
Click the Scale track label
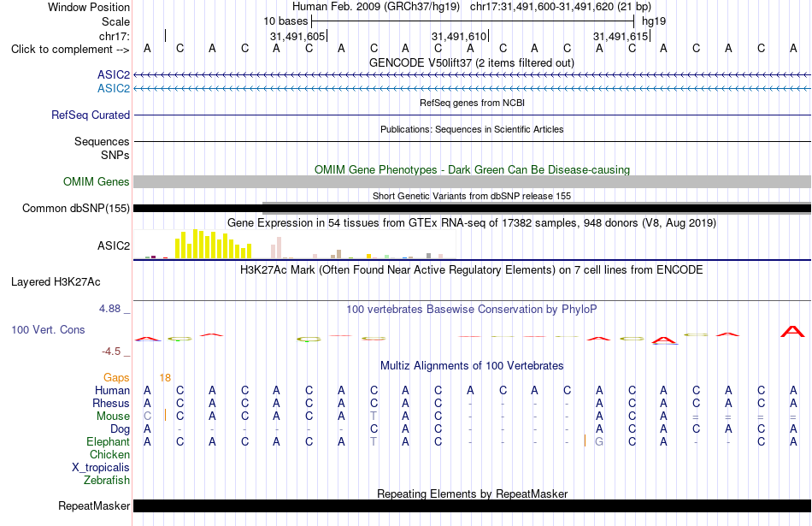point(115,21)
